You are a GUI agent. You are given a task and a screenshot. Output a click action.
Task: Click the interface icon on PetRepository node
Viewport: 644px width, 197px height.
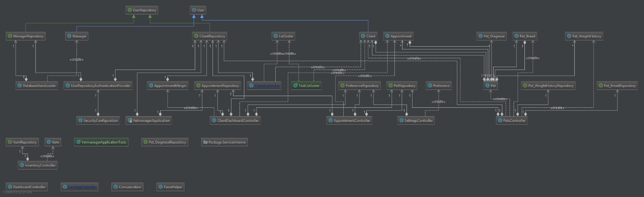coord(390,86)
